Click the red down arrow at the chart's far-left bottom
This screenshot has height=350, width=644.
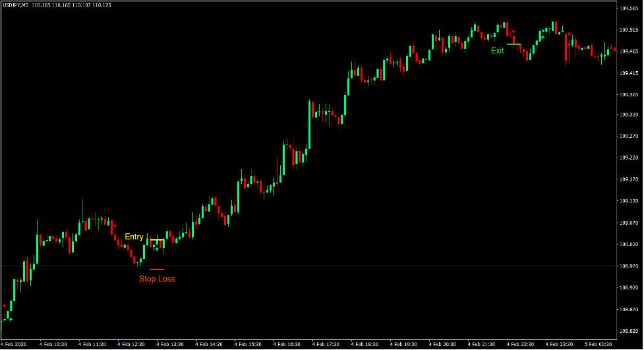[5, 306]
